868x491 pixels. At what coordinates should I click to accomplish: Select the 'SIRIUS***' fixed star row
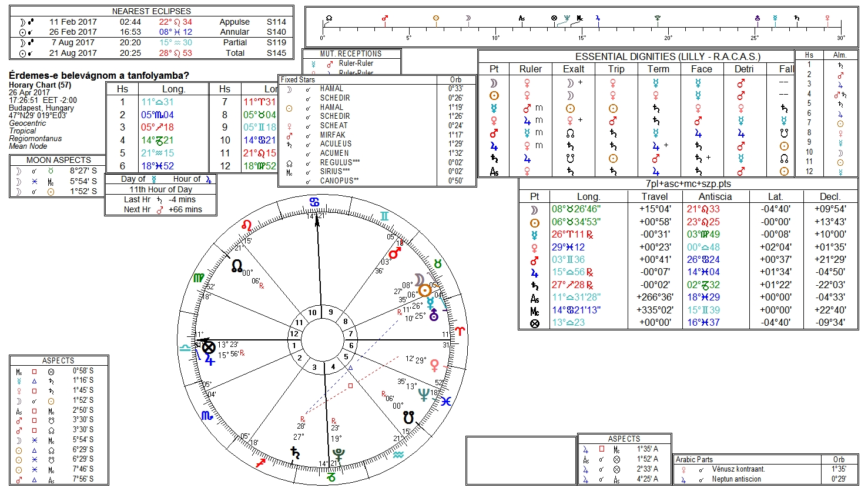tap(376, 171)
